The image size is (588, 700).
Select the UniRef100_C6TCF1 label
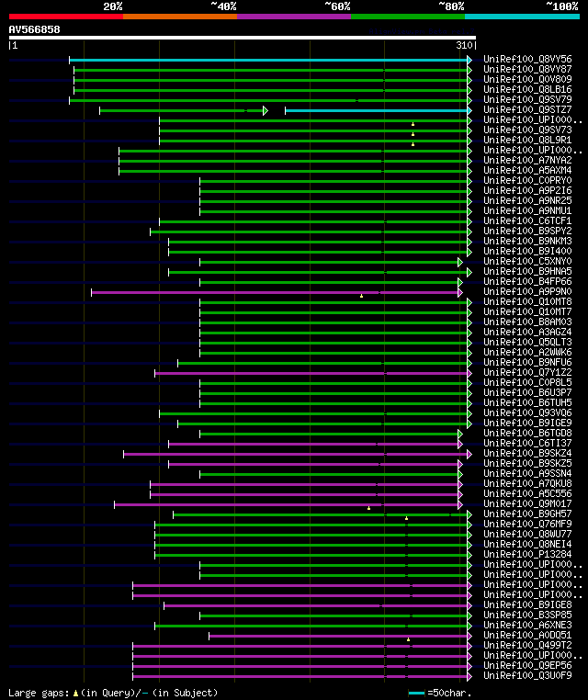527,221
